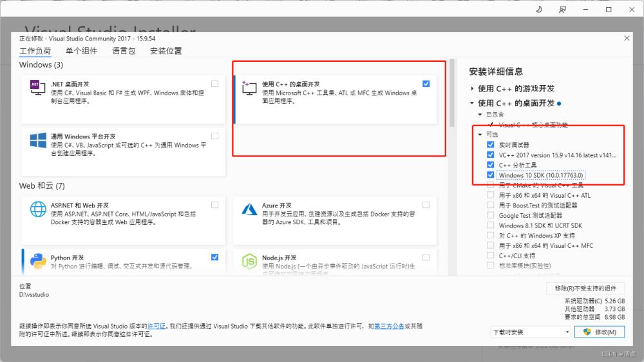Check the 通用 Windows 平台开发 workload
The height and width of the screenshot is (362, 644).
pyautogui.click(x=215, y=136)
